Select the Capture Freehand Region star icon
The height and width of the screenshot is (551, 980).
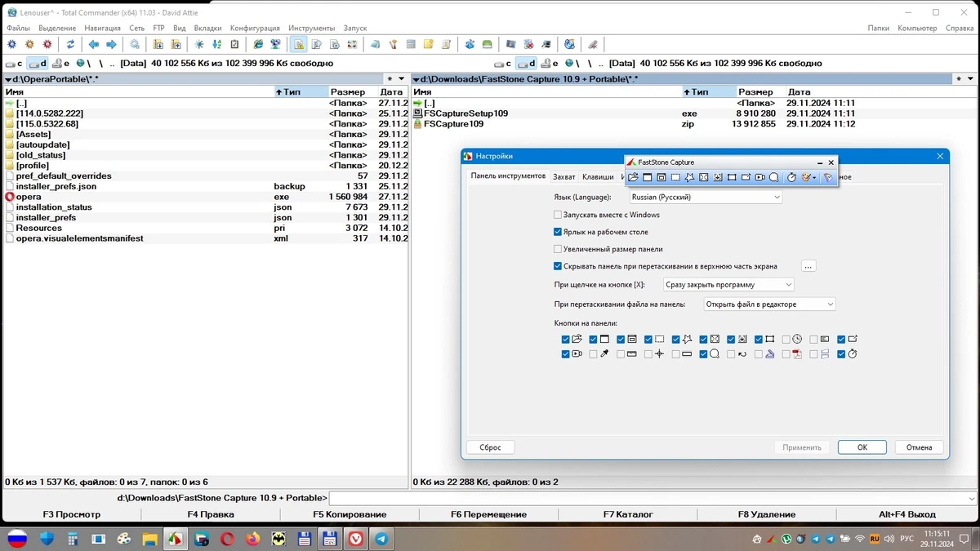pos(689,177)
